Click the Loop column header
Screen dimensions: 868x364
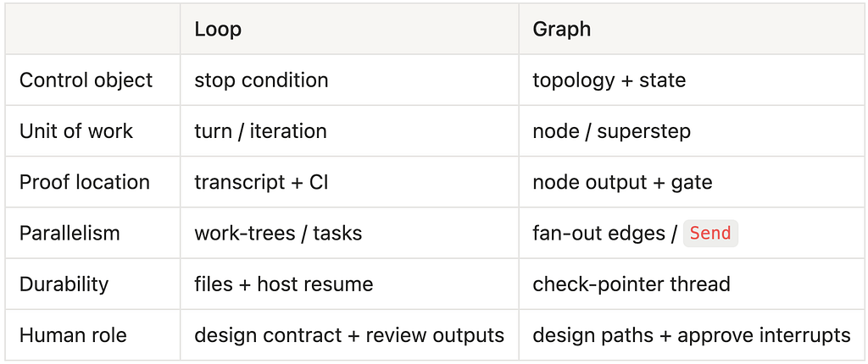[349, 29]
